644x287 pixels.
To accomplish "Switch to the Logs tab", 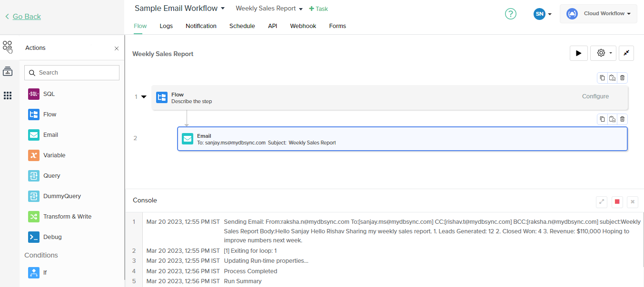I will click(166, 26).
